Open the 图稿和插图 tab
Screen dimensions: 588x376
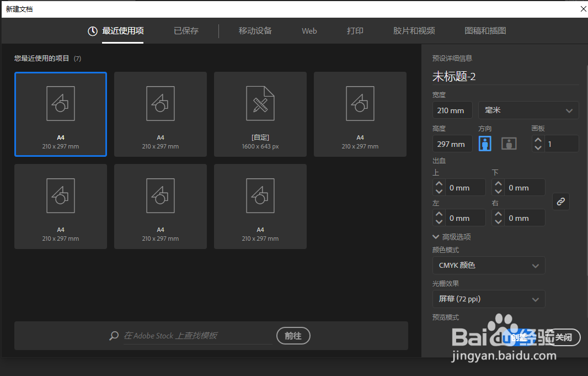point(485,31)
